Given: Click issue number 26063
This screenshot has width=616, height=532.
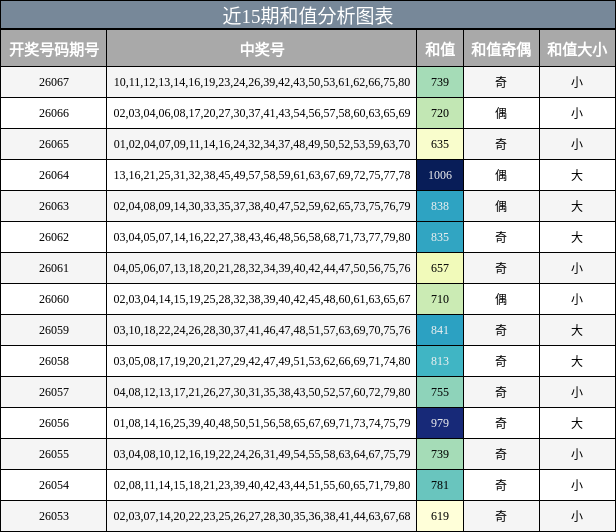Looking at the screenshot, I should click(53, 206).
